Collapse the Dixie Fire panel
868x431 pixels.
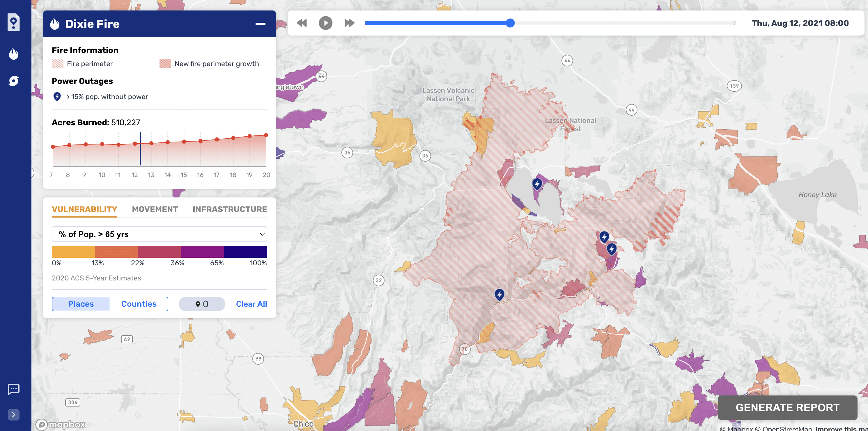coord(260,24)
